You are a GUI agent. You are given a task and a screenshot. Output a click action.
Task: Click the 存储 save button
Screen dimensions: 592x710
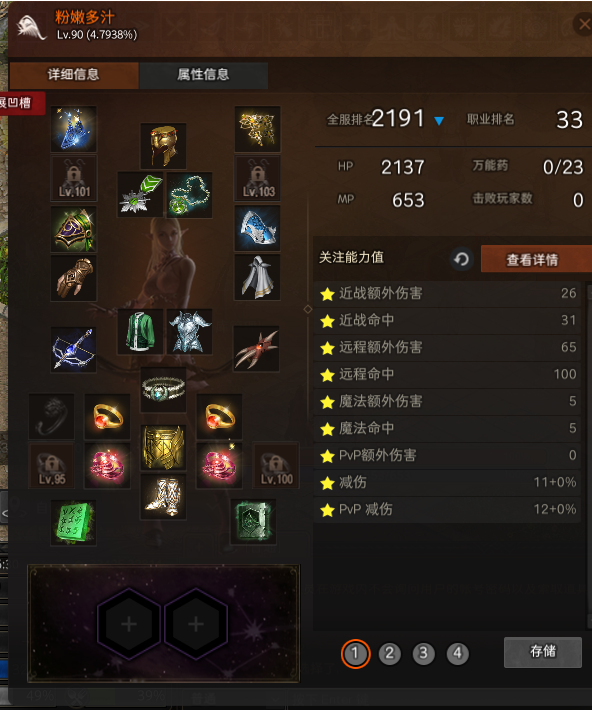[543, 652]
